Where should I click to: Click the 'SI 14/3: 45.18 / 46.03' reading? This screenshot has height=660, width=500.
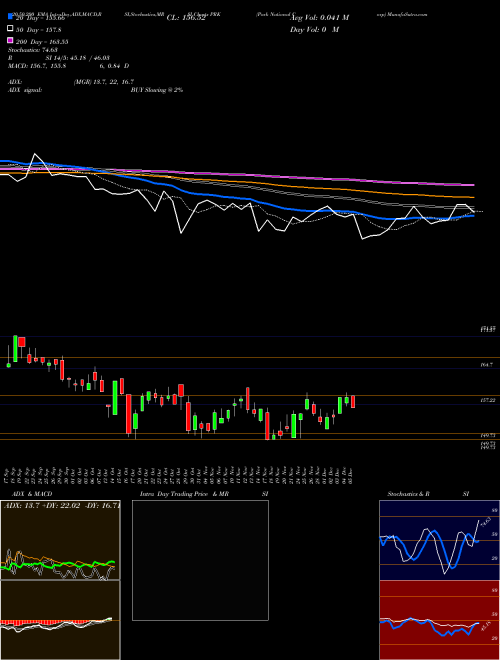pyautogui.click(x=77, y=58)
